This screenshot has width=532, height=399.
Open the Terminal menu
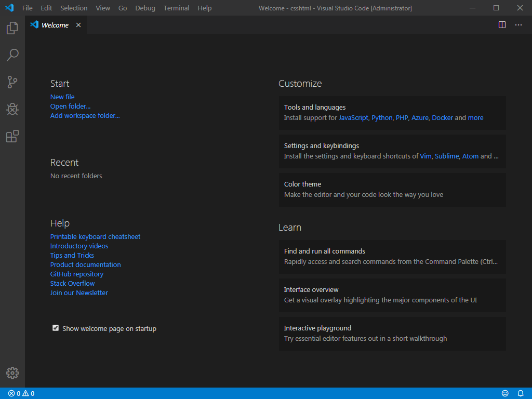(x=177, y=8)
